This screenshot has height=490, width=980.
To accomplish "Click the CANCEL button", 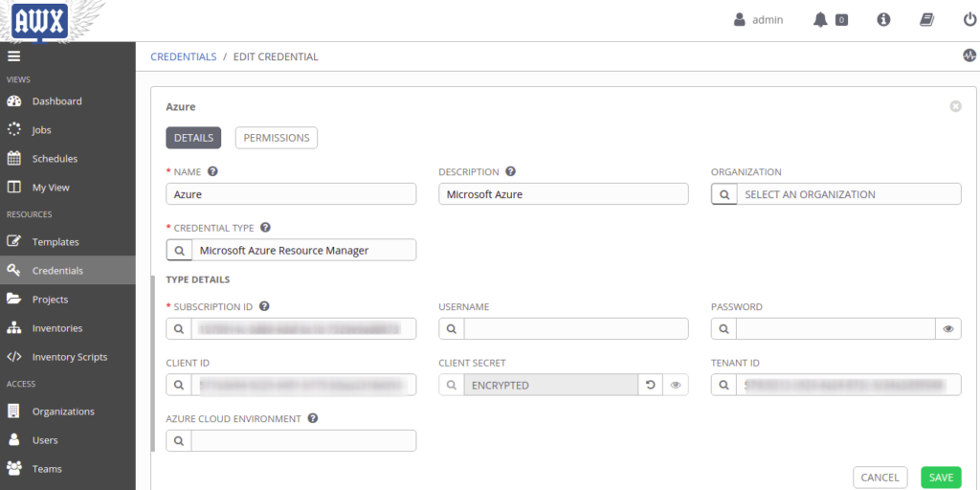I will 880,478.
